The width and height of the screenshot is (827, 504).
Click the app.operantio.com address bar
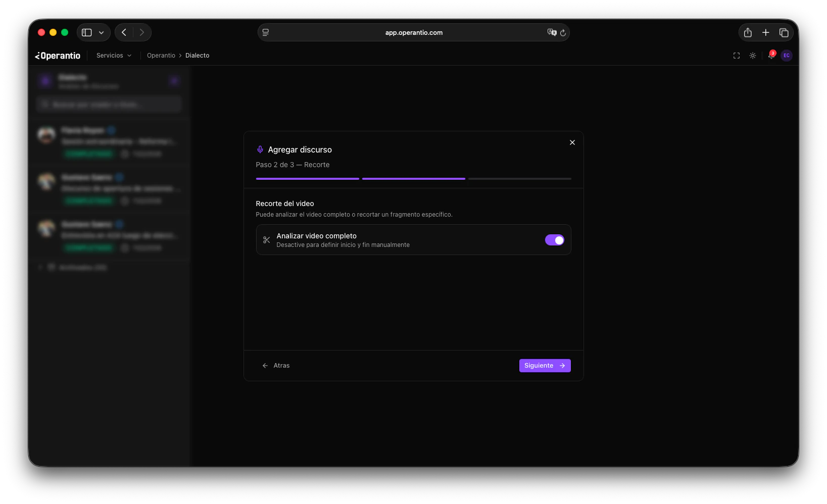tap(414, 32)
